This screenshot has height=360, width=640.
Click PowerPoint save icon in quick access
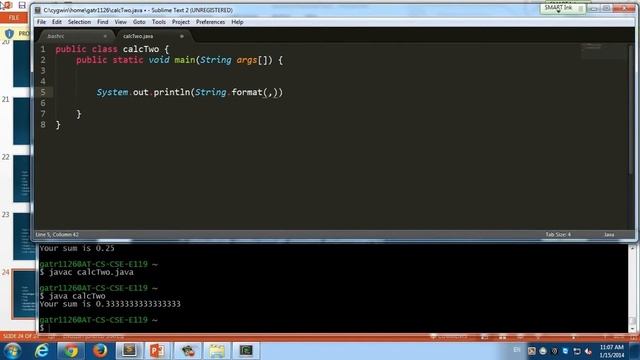22,5
